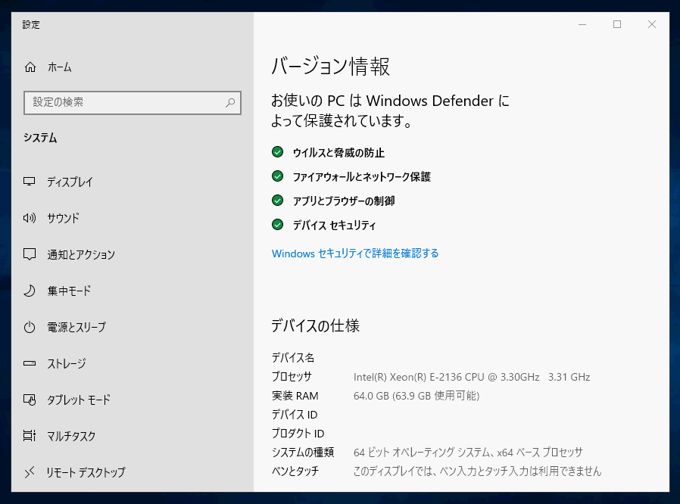Click the システム category heading in sidebar
Viewport: 680px width, 504px height.
(40, 138)
